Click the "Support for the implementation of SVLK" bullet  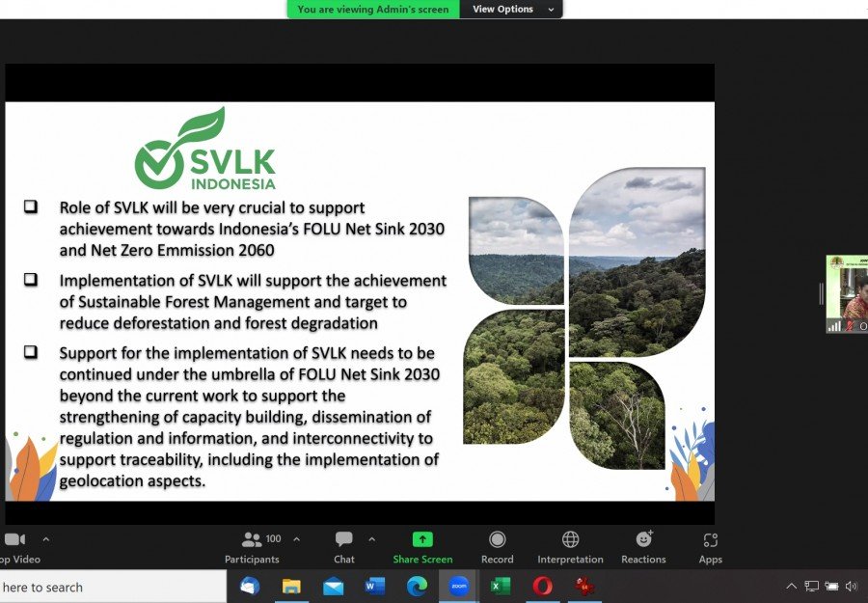[x=250, y=417]
